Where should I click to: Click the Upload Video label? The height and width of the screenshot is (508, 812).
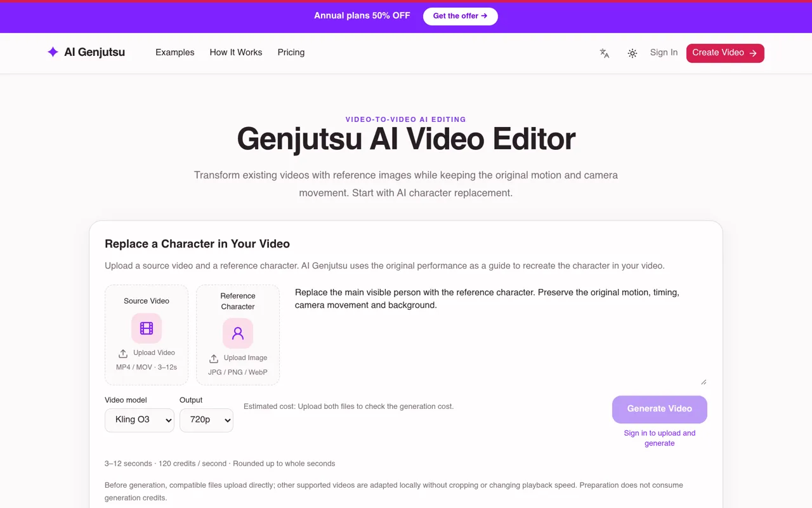tap(154, 352)
